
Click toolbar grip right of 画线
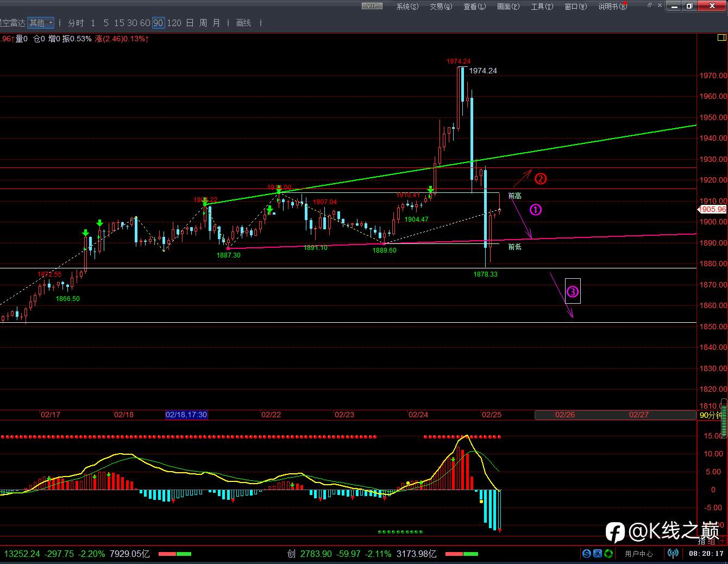pyautogui.click(x=261, y=23)
